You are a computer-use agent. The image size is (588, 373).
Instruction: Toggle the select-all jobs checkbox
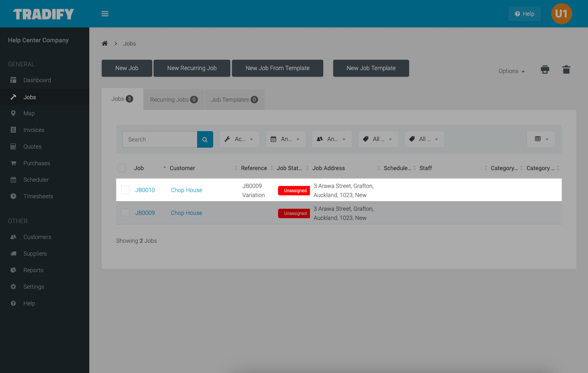[x=122, y=168]
